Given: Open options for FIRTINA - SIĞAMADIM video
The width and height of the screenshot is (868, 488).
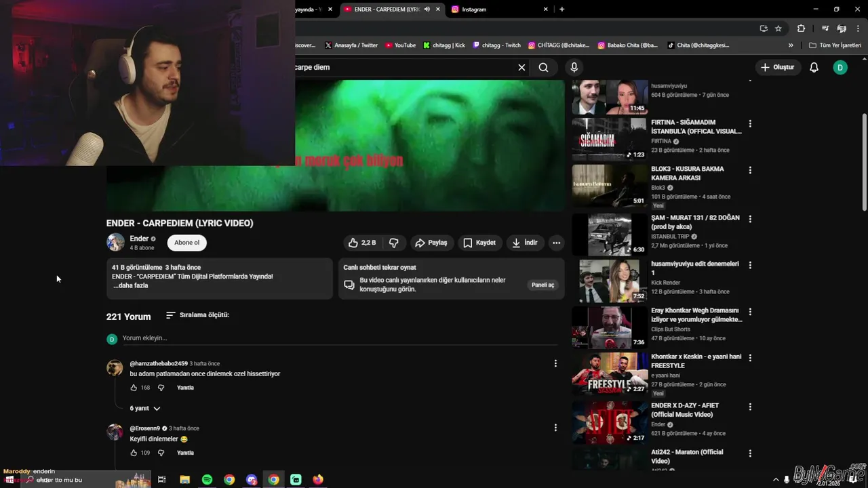Looking at the screenshot, I should (750, 123).
